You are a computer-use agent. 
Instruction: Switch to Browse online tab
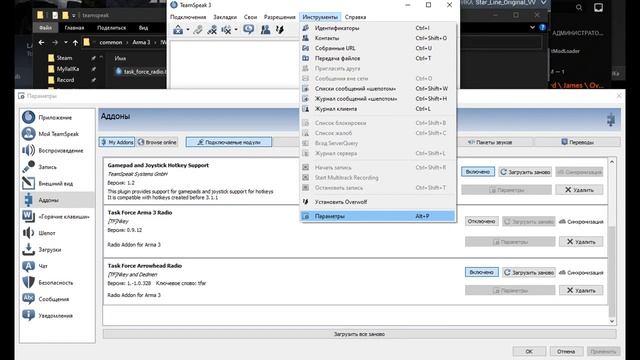tap(157, 142)
